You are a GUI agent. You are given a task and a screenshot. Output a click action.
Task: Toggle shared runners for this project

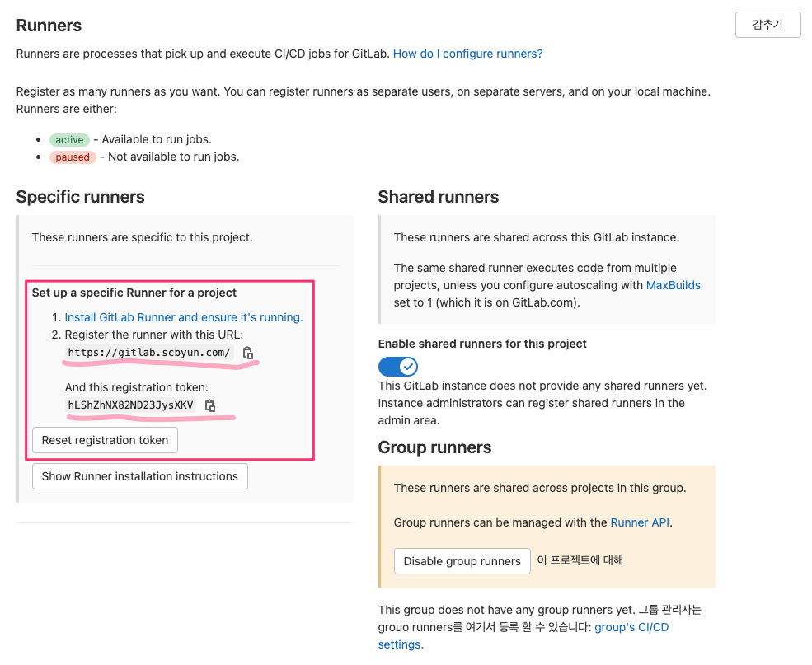(398, 367)
